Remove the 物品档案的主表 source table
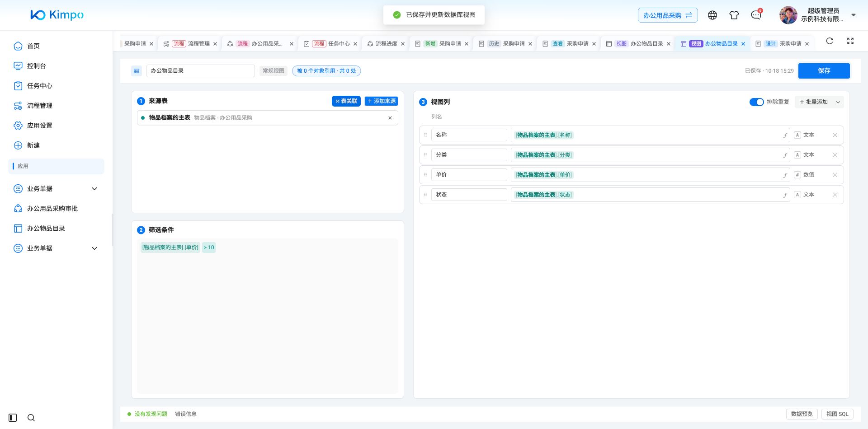This screenshot has height=429, width=868. (x=390, y=118)
